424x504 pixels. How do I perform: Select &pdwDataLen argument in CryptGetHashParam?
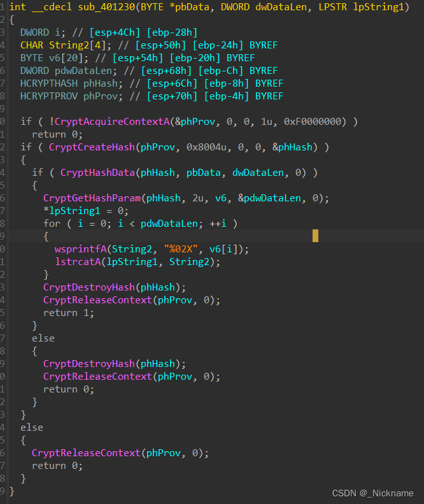tap(269, 198)
